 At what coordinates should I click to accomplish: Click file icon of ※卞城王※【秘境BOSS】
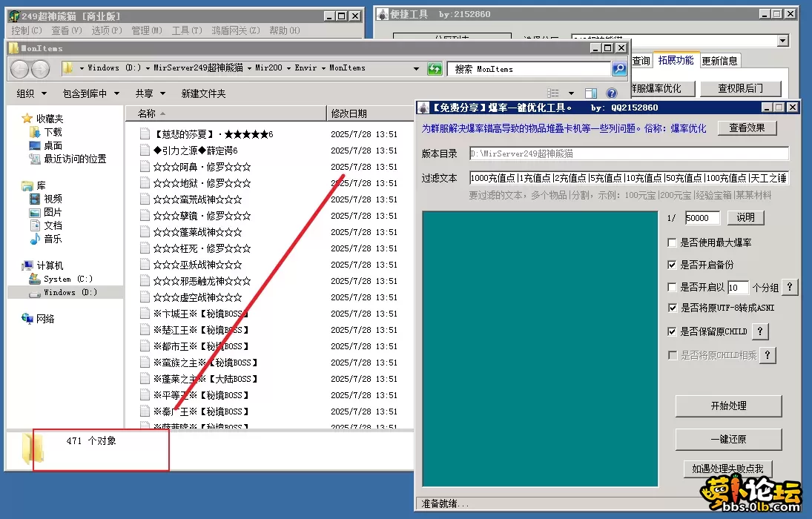tap(145, 314)
